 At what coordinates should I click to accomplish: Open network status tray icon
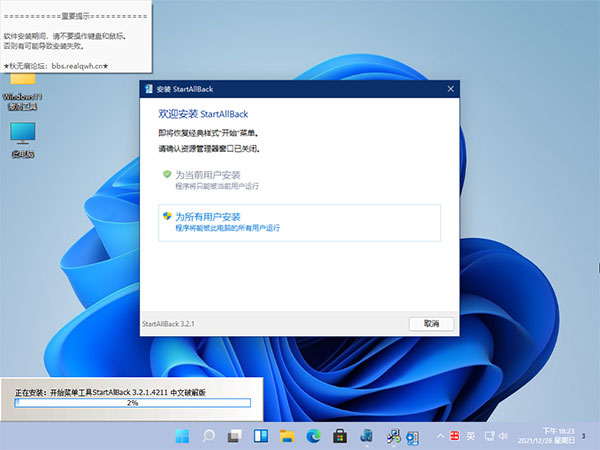[489, 436]
